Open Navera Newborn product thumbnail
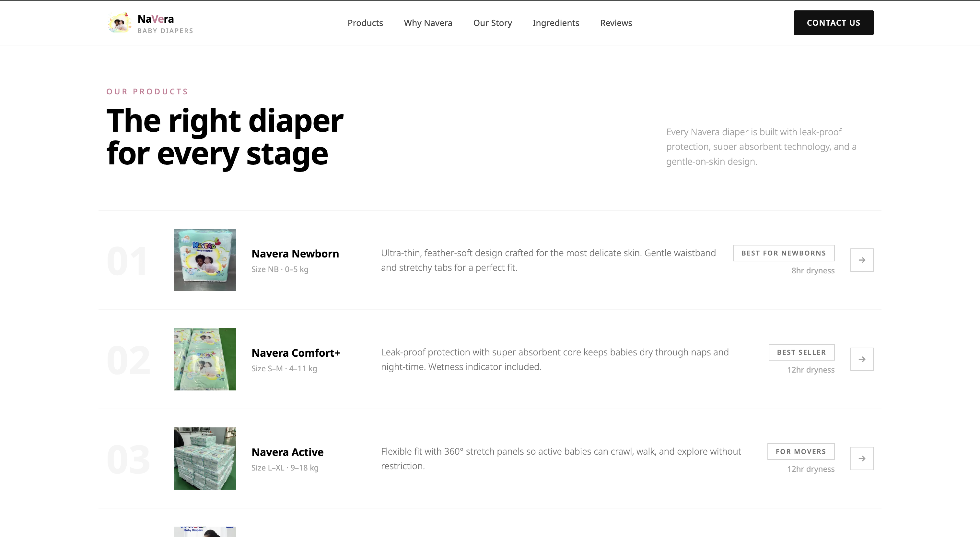The image size is (980, 537). pos(205,260)
